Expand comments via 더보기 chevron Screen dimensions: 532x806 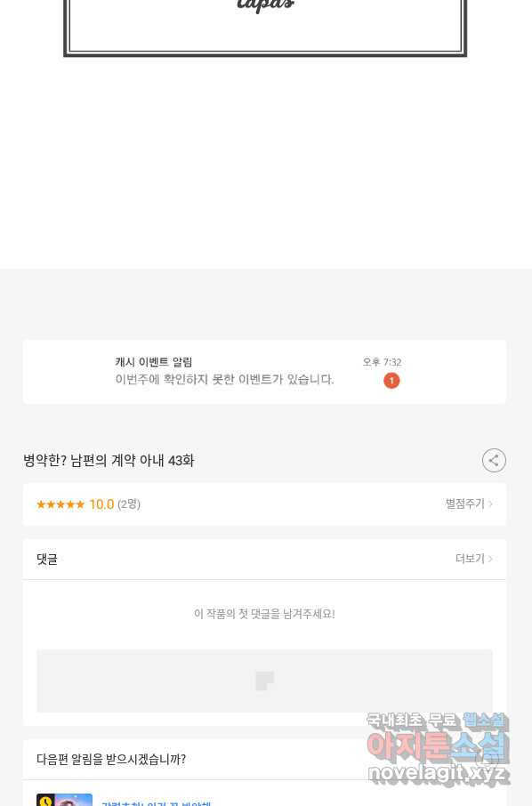pos(490,559)
